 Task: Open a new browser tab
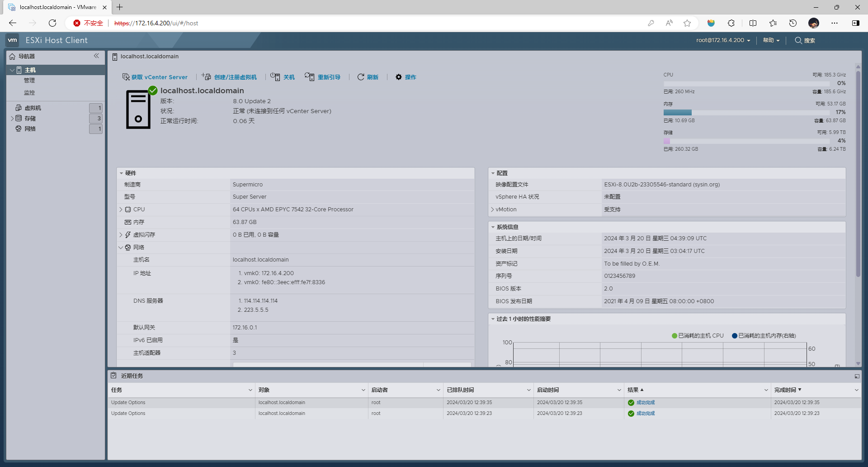click(x=120, y=7)
